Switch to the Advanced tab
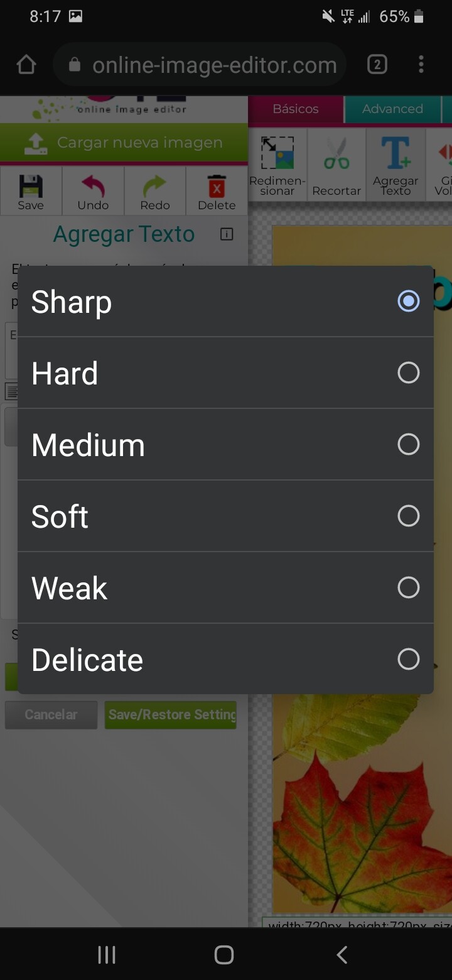 (x=392, y=109)
